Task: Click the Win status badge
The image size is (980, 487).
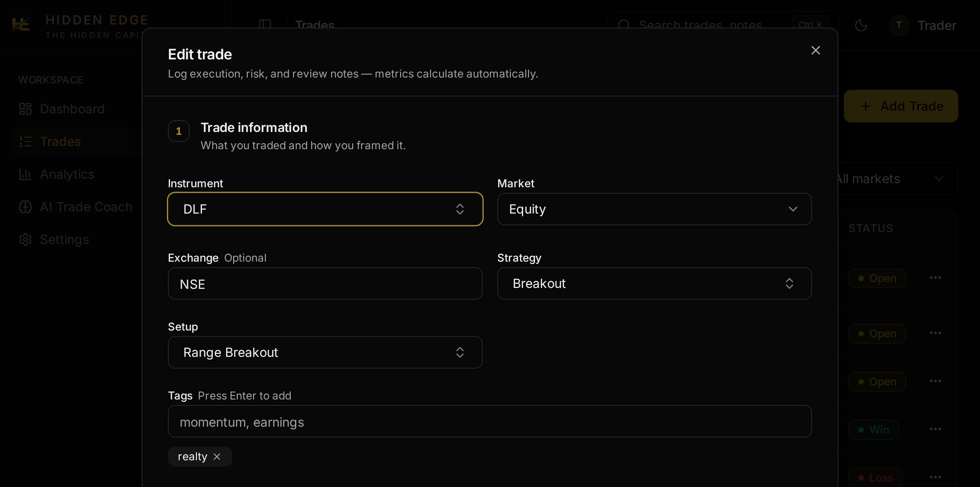Action: [x=873, y=429]
